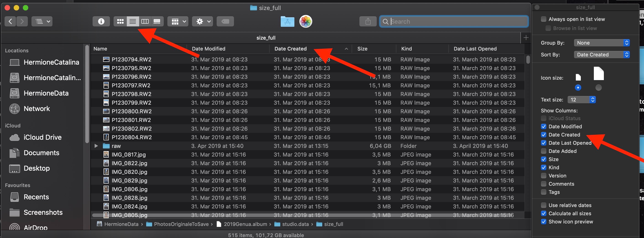Go back with the left arrow button
This screenshot has width=644, height=238.
[10, 21]
